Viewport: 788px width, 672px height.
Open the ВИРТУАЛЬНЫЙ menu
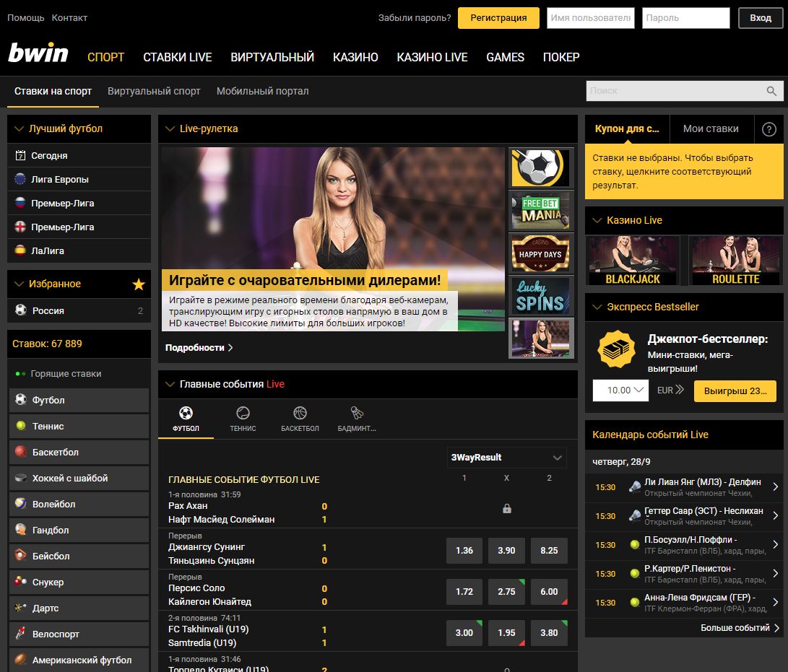click(x=272, y=57)
